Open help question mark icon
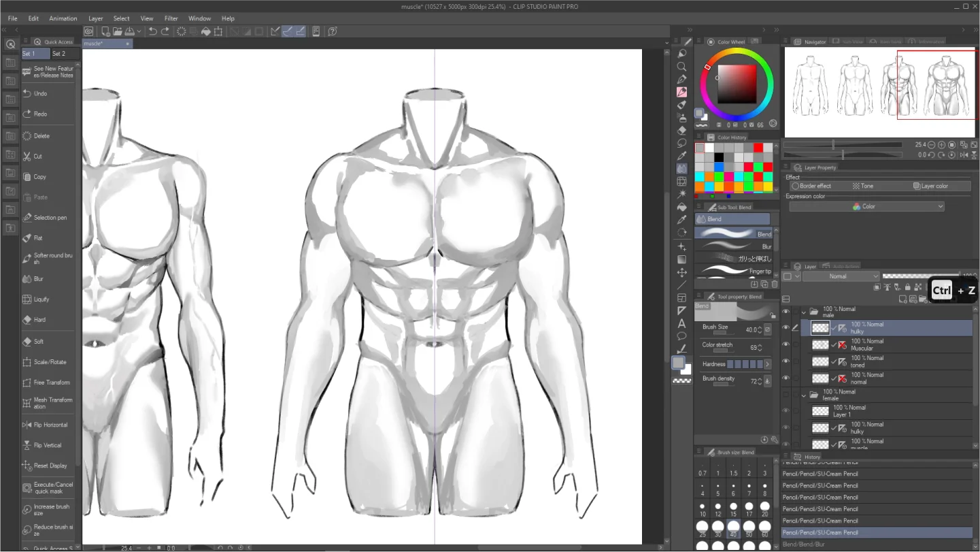The width and height of the screenshot is (980, 552). click(x=333, y=31)
